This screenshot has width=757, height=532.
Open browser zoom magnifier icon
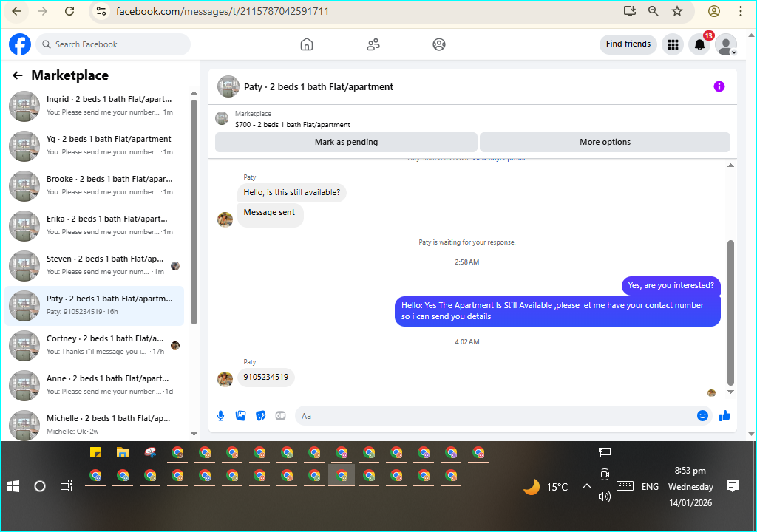point(654,11)
